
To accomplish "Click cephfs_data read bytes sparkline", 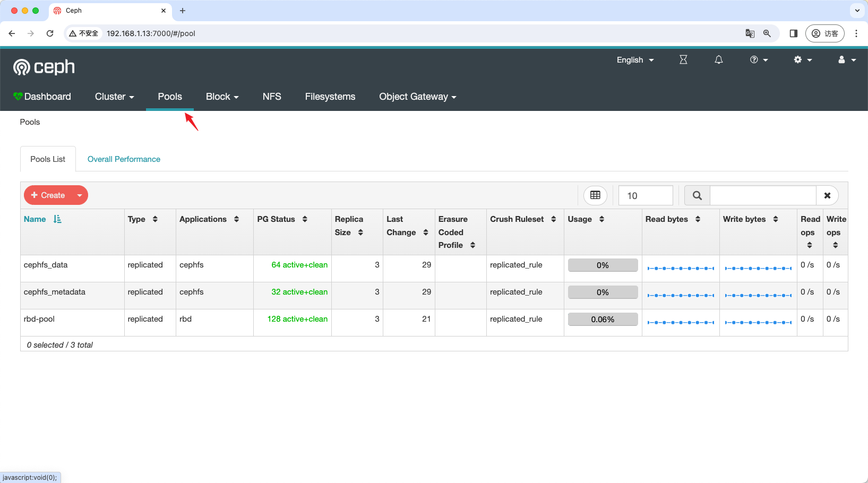I will (x=681, y=269).
